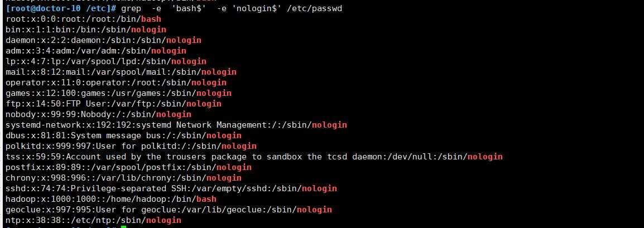Click the operator account line
Viewport: 644px width, 228px height.
click(116, 83)
